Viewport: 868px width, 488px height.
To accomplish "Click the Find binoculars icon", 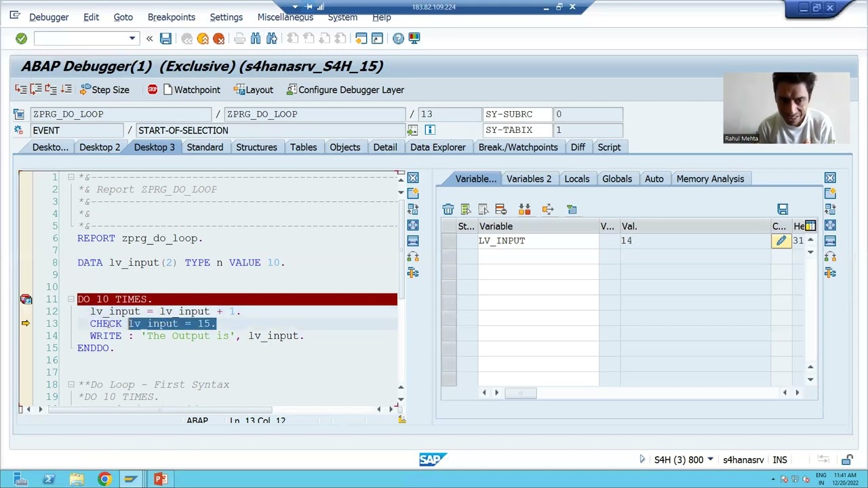I will (x=256, y=39).
